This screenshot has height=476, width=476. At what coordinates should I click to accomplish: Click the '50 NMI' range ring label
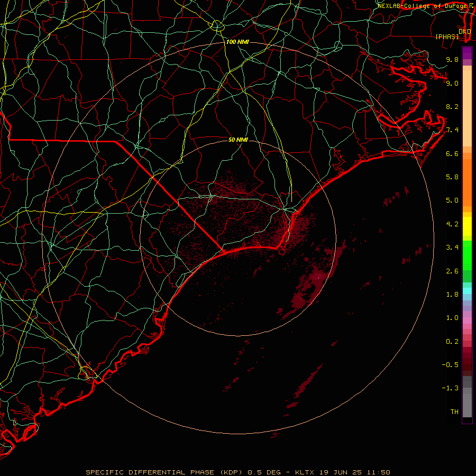(x=238, y=140)
